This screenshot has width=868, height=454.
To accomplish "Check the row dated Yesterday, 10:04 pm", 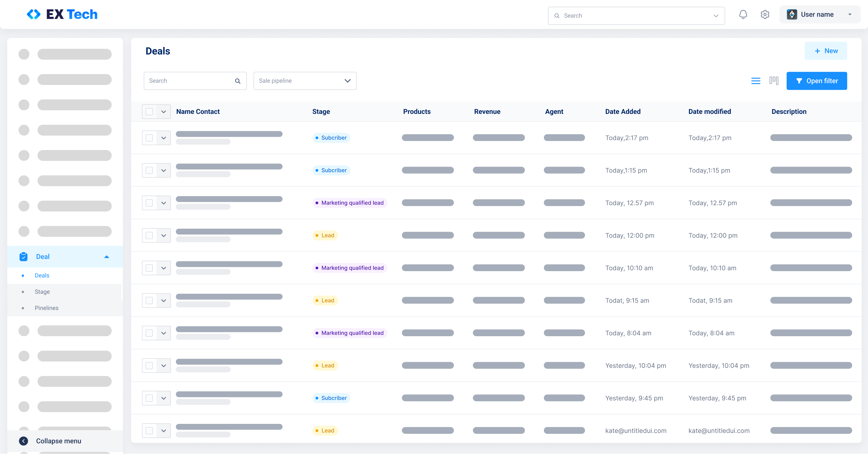I will [149, 365].
